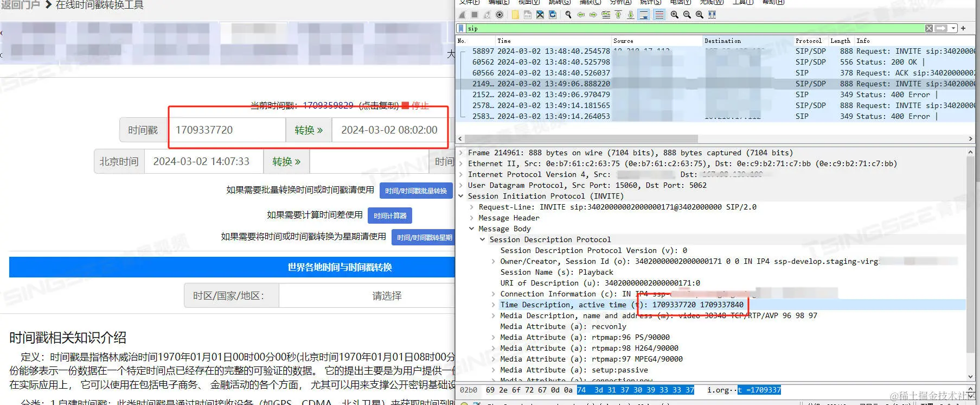The image size is (980, 405).
Task: Open display filter history dropdown
Action: (x=953, y=28)
